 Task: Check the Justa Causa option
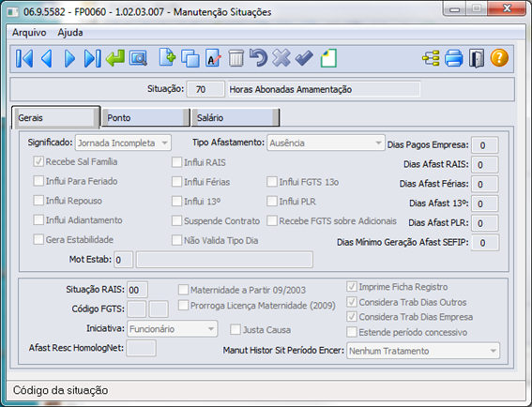[x=236, y=329]
